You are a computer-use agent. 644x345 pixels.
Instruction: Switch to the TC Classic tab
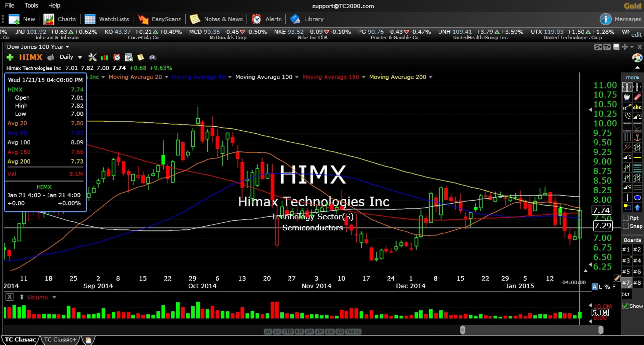[x=20, y=340]
